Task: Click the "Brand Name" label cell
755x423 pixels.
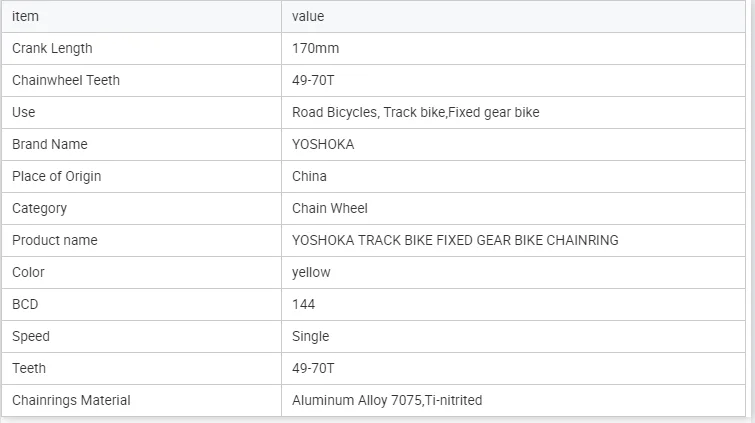Action: 50,144
